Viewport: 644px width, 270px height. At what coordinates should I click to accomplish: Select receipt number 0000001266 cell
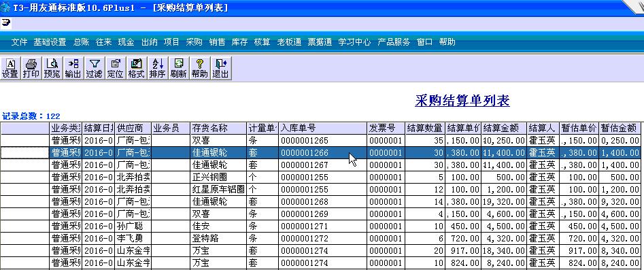[323, 153]
